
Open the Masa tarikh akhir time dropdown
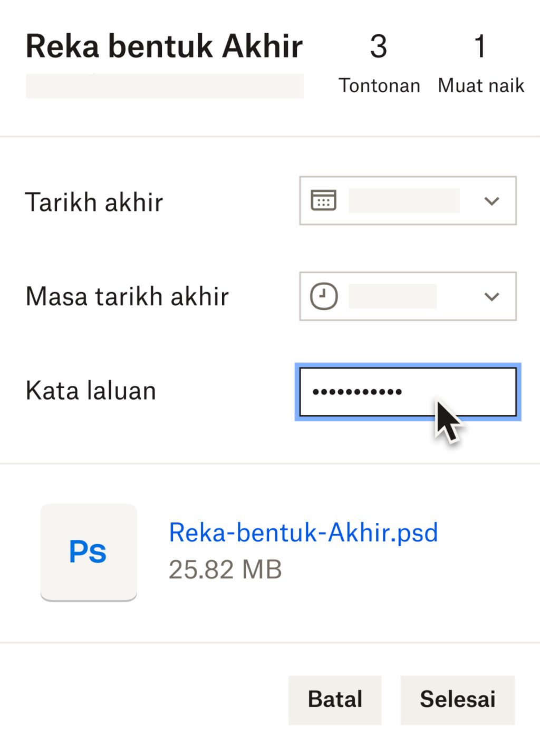(491, 296)
